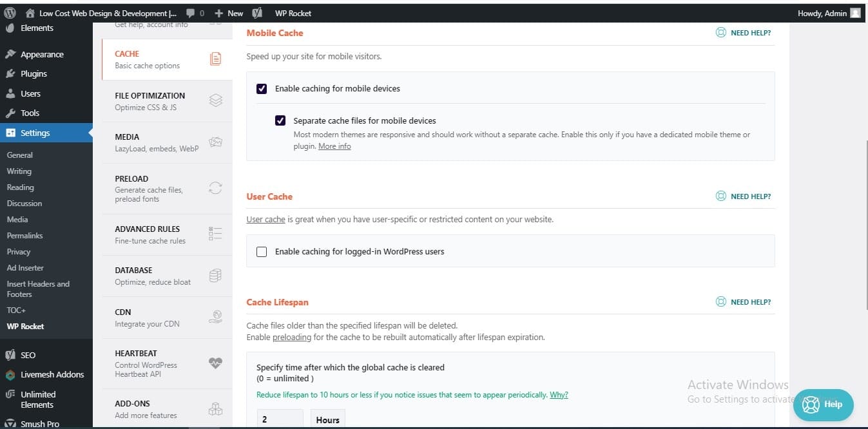Click the cache lifespan number field

click(x=280, y=419)
